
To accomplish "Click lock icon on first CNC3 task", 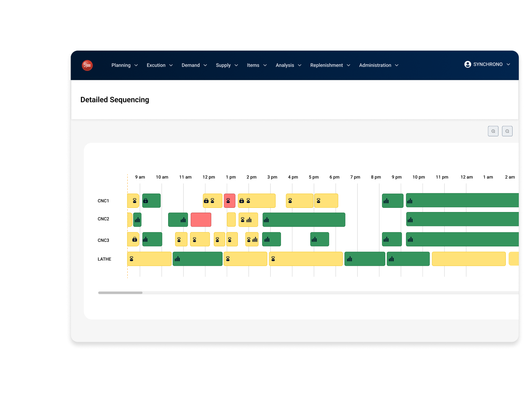I will [134, 240].
